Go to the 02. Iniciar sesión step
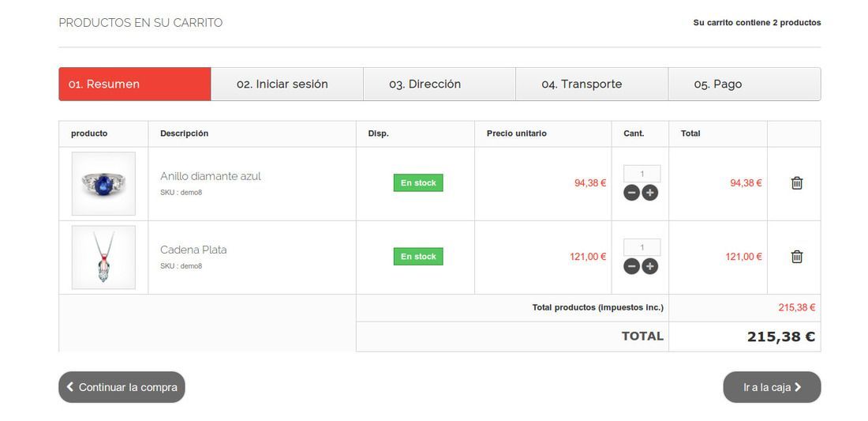Image resolution: width=868 pixels, height=421 pixels. (287, 85)
